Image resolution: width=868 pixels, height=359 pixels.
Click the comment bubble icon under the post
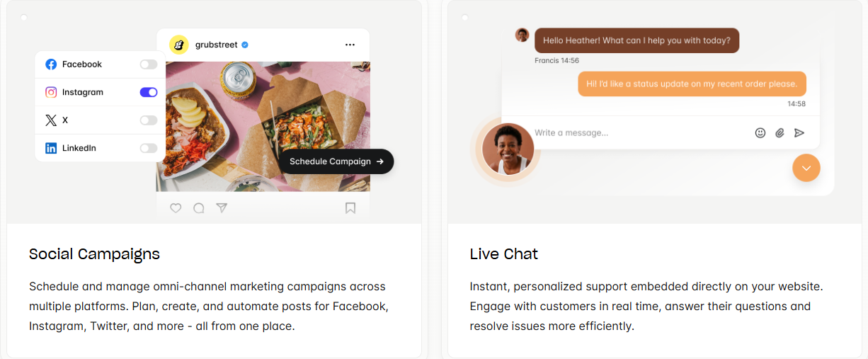coord(199,208)
